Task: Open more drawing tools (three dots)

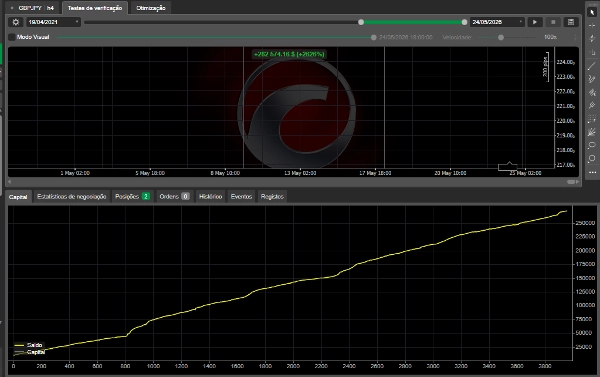Action: [x=592, y=172]
